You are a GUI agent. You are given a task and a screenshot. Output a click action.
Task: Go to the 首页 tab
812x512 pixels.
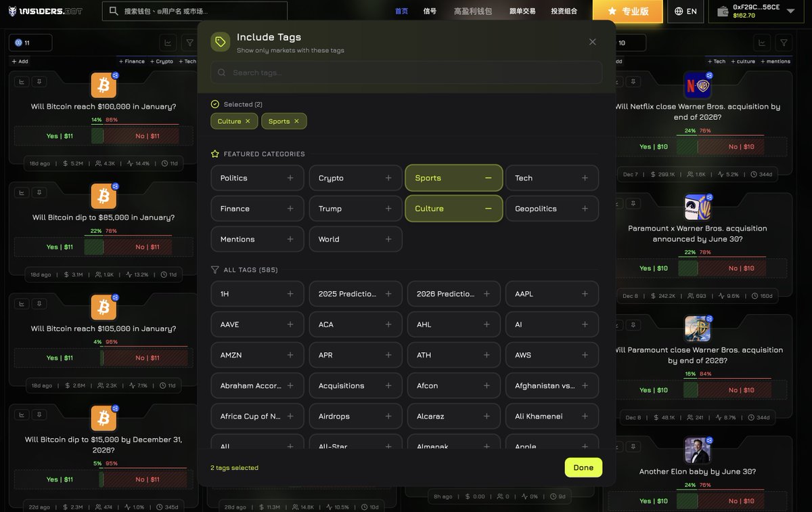pyautogui.click(x=402, y=12)
